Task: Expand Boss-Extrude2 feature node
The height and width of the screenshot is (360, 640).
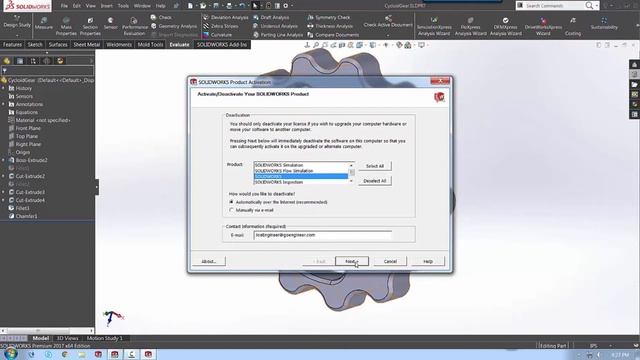Action: coord(4,160)
